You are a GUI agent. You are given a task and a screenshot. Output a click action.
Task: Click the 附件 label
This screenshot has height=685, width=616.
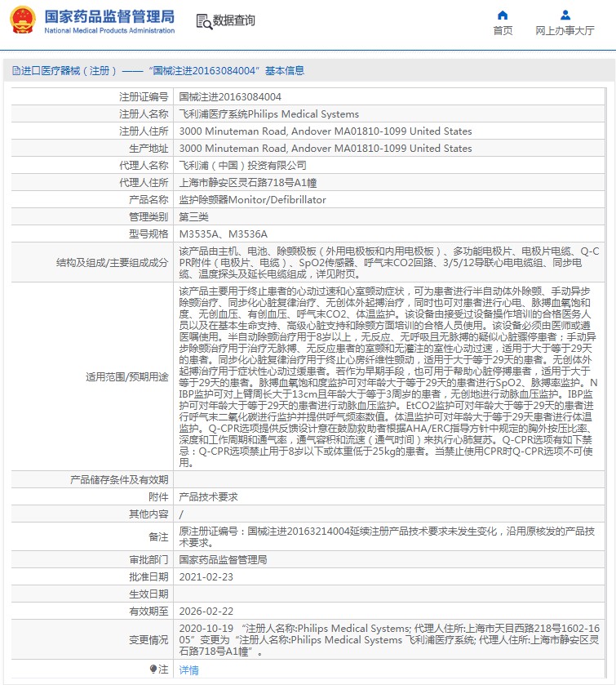(x=158, y=496)
